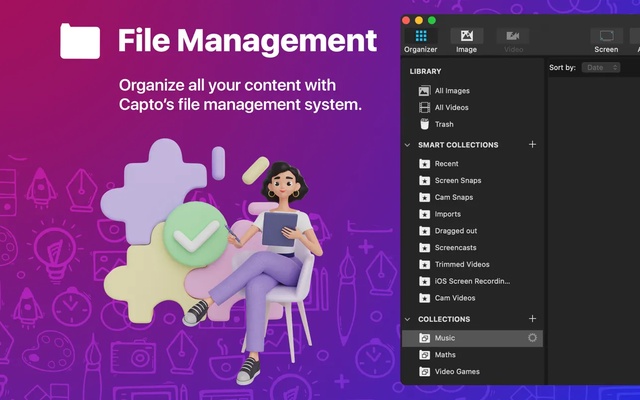Open the Sort by Date dropdown
The image size is (640, 400).
click(x=601, y=68)
